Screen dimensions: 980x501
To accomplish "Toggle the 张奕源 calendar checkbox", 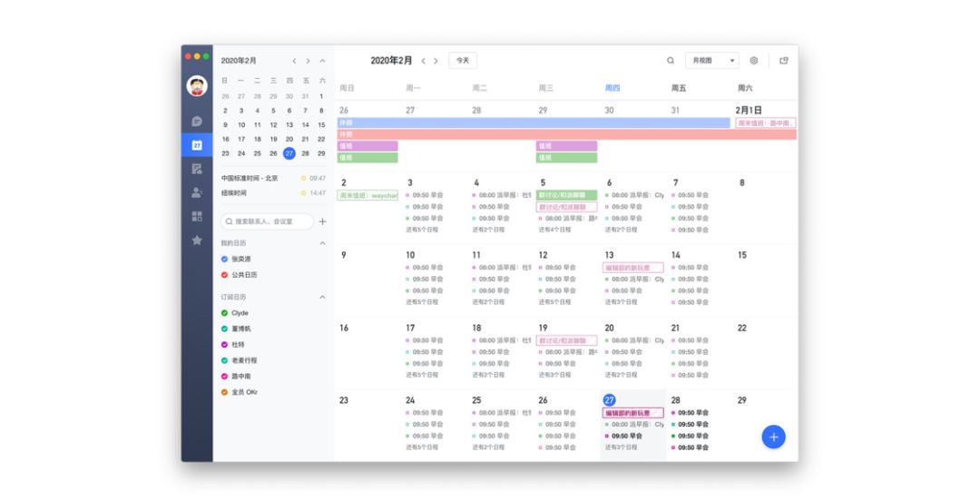I will tap(224, 259).
